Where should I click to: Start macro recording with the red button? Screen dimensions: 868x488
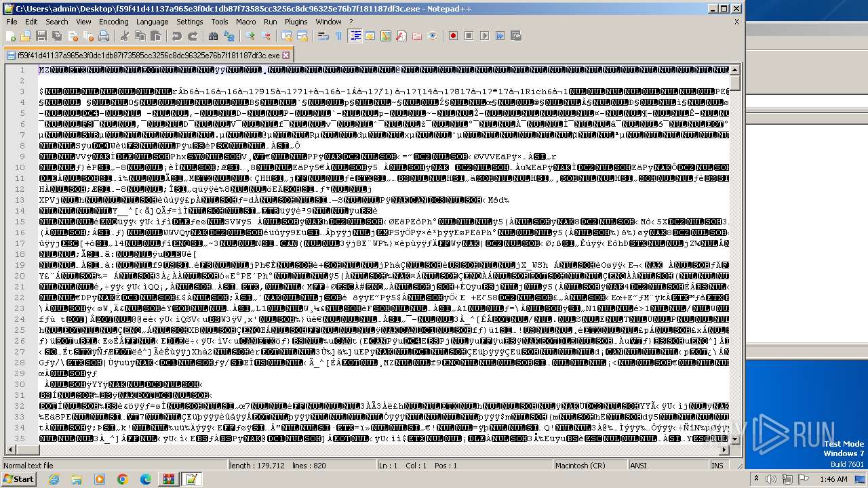pyautogui.click(x=453, y=36)
